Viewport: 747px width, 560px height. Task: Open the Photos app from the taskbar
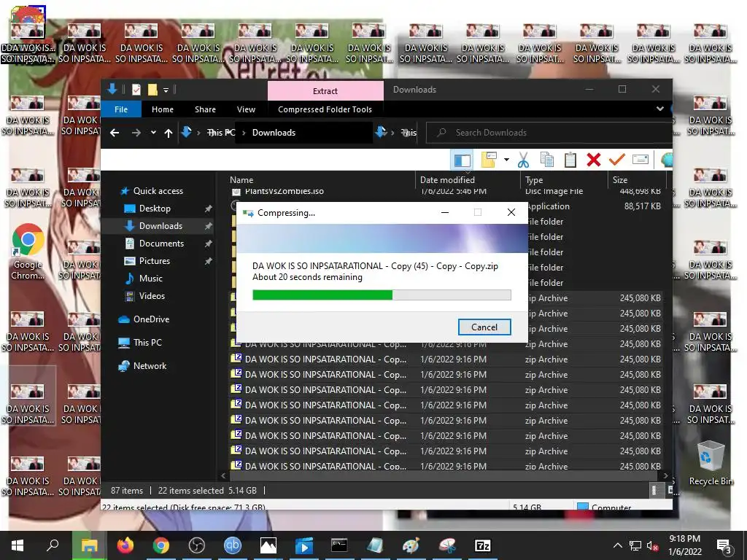pos(268,545)
